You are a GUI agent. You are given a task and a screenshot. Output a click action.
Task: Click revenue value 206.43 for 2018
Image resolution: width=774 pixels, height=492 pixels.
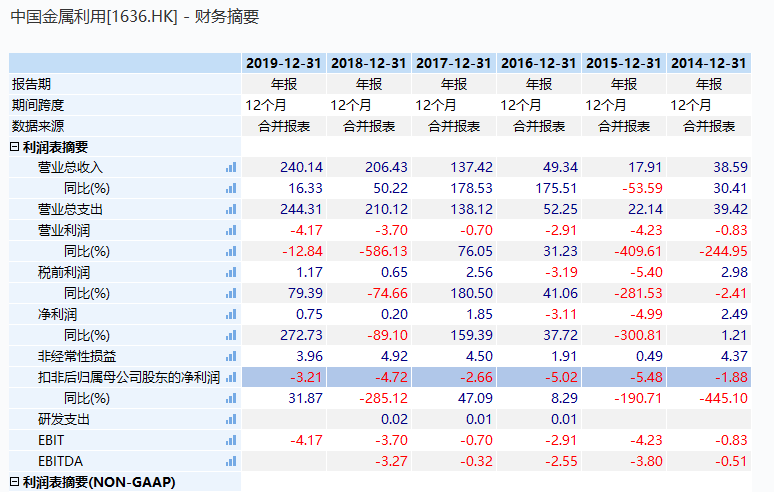[x=386, y=167]
